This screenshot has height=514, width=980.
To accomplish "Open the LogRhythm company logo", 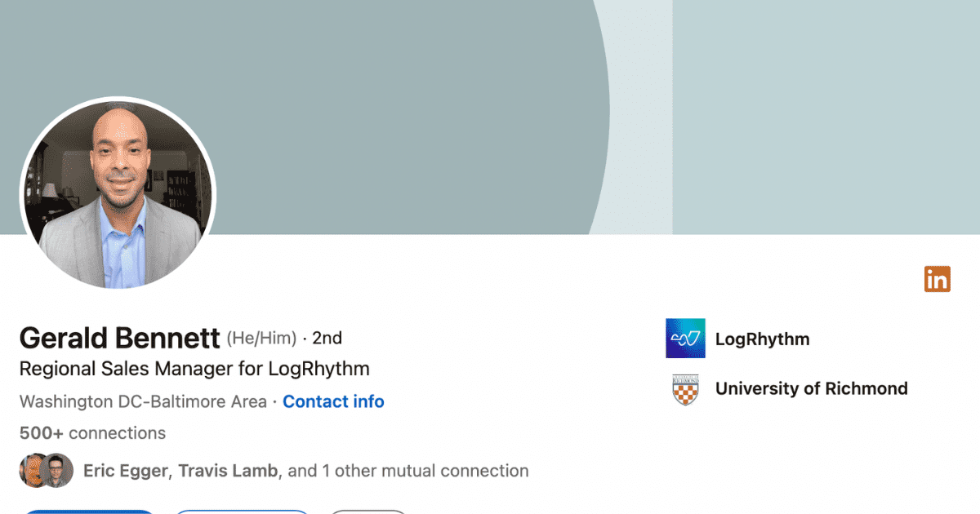I will [x=685, y=339].
